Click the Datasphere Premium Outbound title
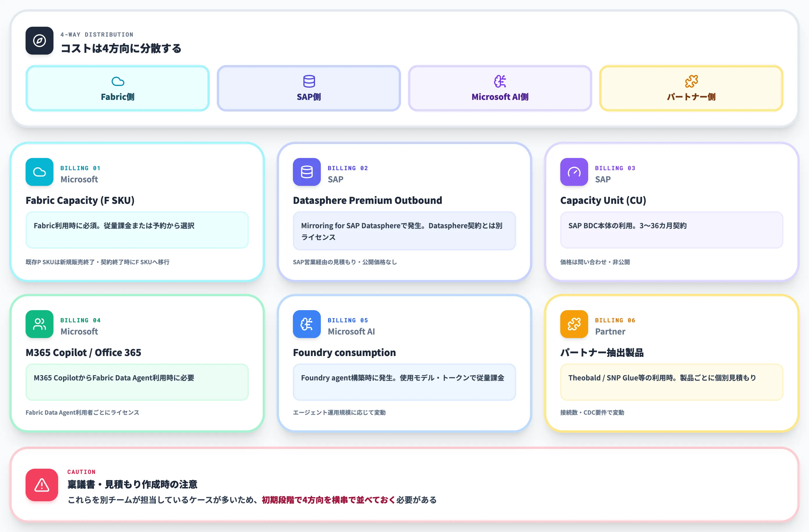The height and width of the screenshot is (532, 809). pyautogui.click(x=367, y=200)
